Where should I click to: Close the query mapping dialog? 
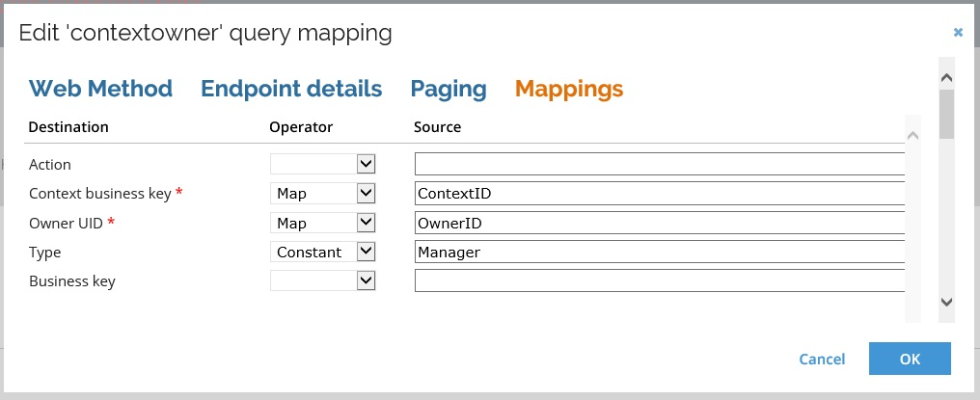(x=958, y=32)
